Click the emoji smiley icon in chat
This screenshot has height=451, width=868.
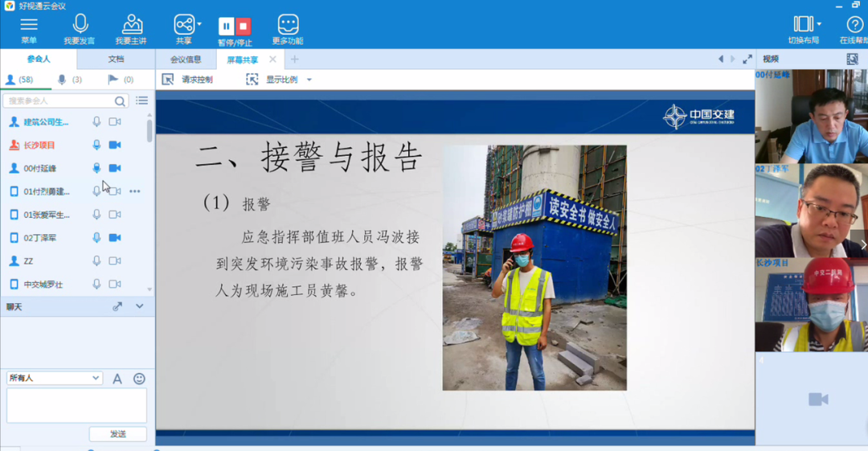(139, 379)
